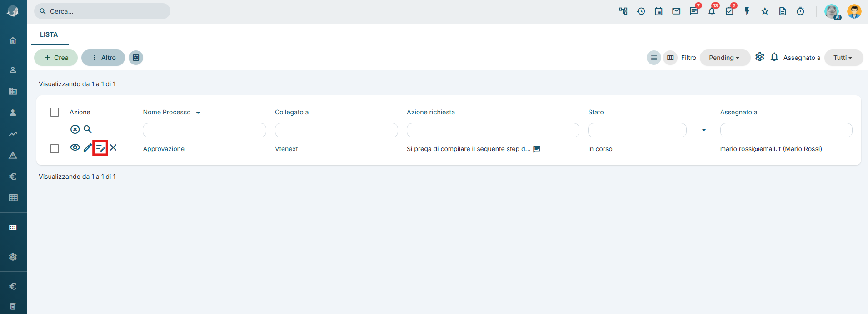
Task: Open the process hierarchy icon in top bar
Action: coord(623,11)
